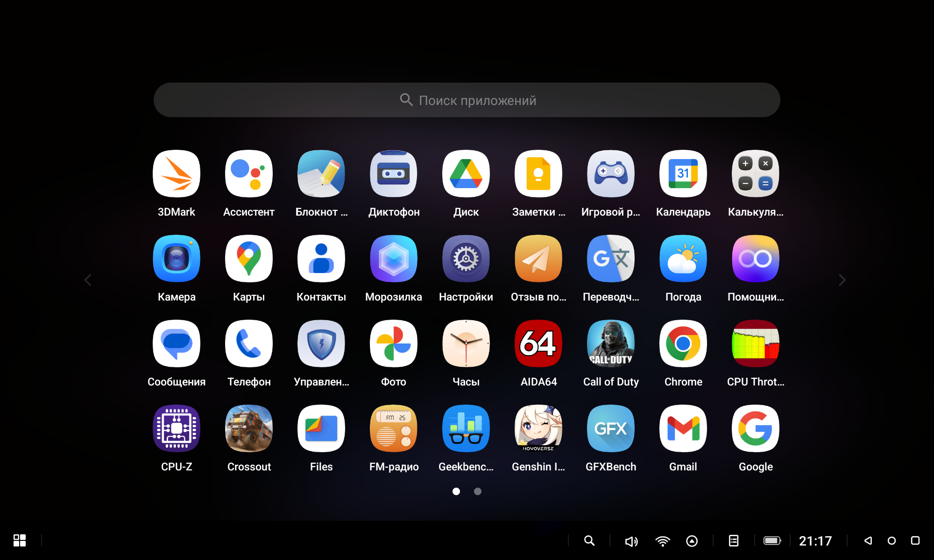
Task: Open the taskbar volume control
Action: [x=631, y=541]
